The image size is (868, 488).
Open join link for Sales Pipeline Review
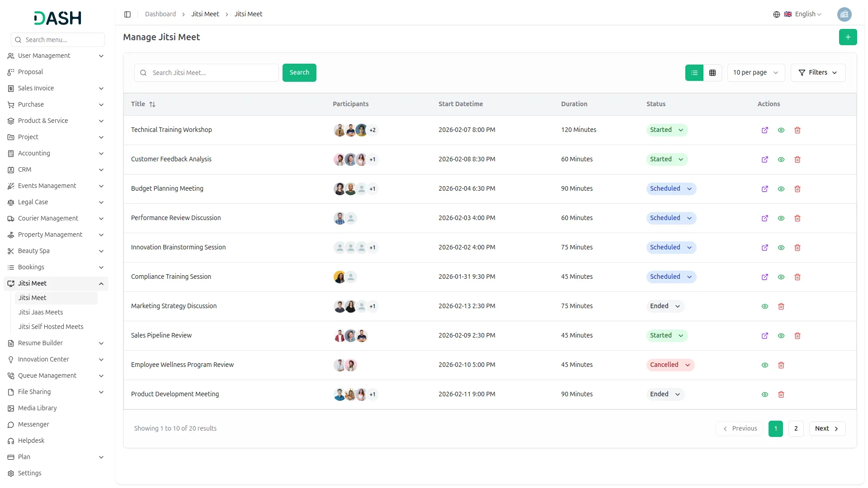point(764,336)
